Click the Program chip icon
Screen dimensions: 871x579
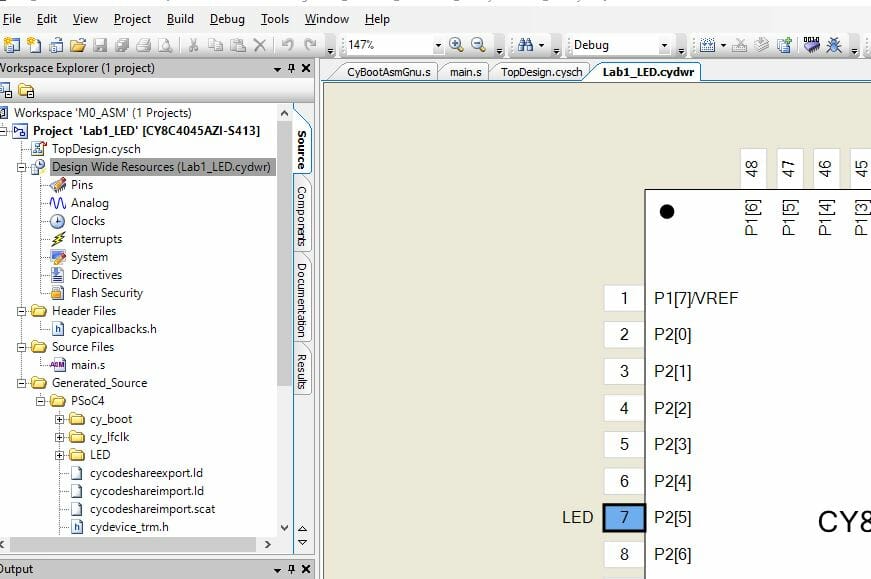(812, 45)
